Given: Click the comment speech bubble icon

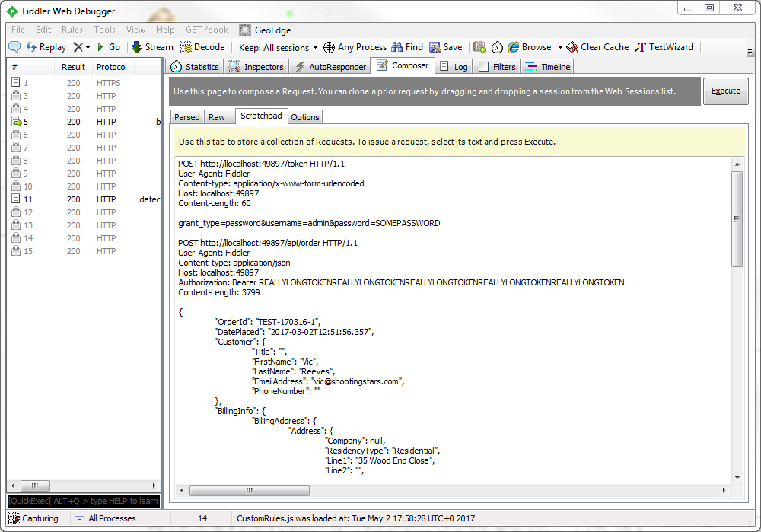Looking at the screenshot, I should (x=14, y=47).
